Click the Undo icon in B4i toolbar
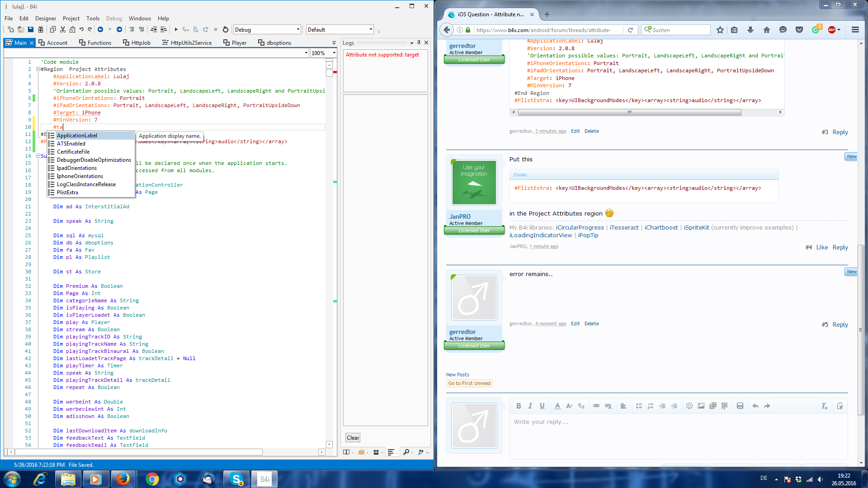This screenshot has height=488, width=868. click(81, 30)
